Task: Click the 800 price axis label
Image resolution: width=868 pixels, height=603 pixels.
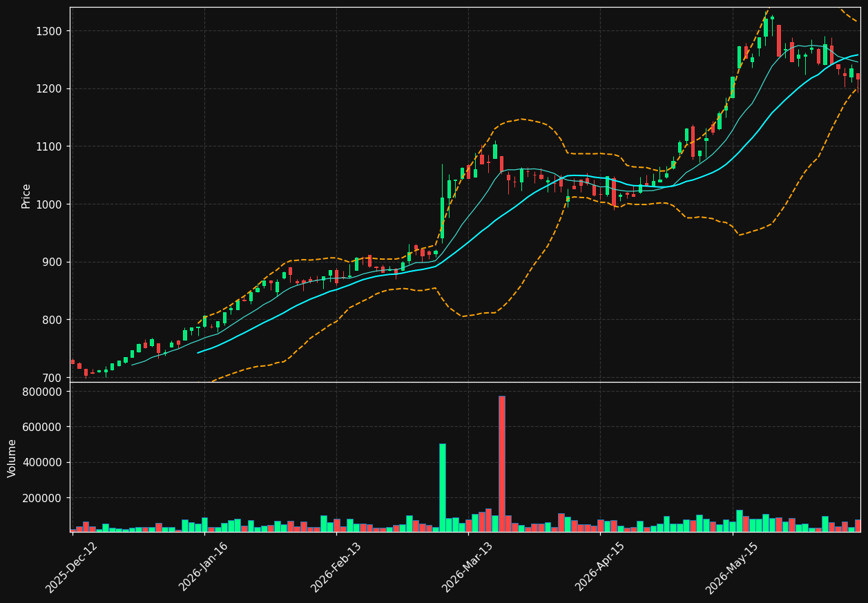Action: pyautogui.click(x=52, y=320)
